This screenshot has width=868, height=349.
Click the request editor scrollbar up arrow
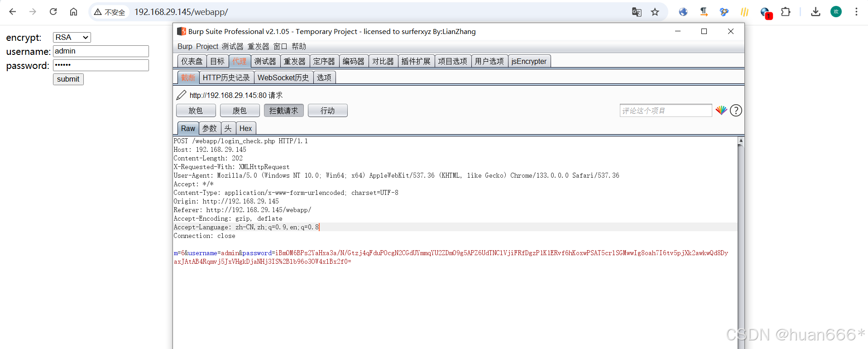click(741, 141)
